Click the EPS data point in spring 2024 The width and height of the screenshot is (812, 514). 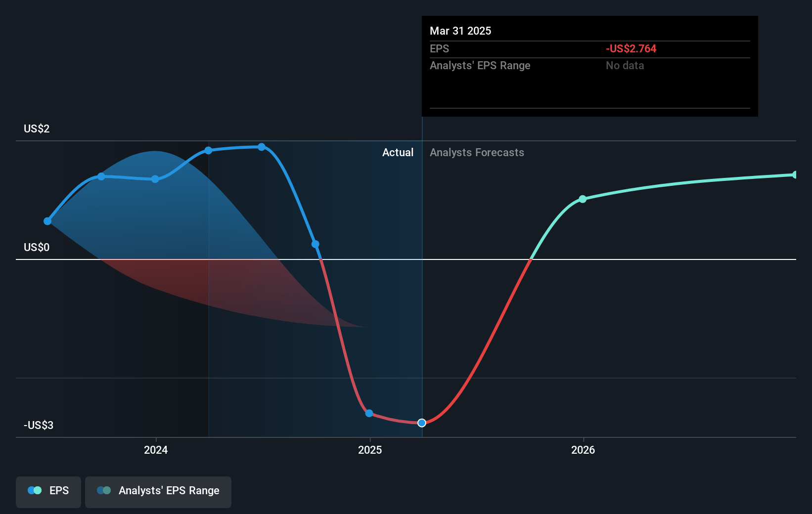[x=208, y=150]
